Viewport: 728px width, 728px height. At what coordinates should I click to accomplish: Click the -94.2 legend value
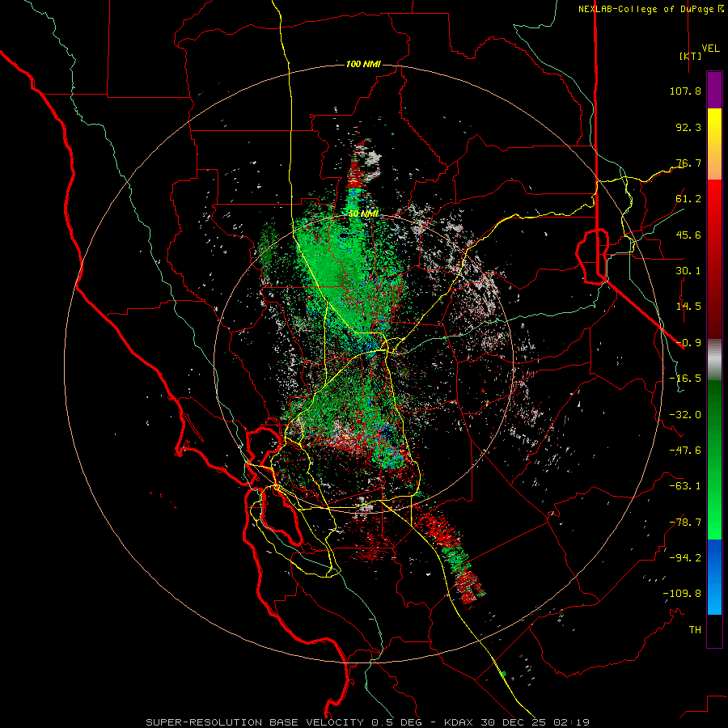tap(685, 558)
